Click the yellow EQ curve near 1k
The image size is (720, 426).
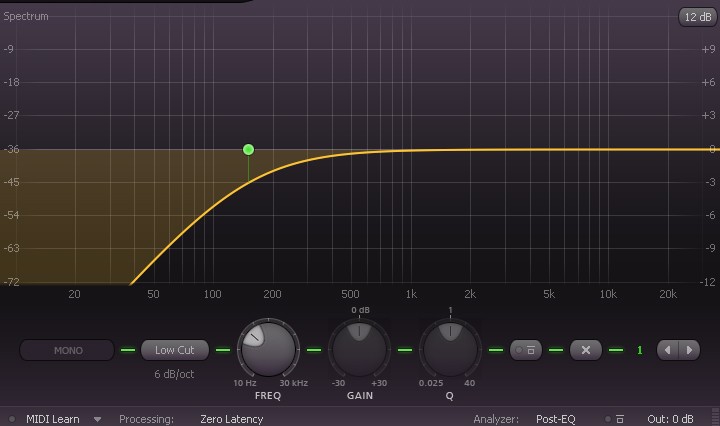click(x=411, y=150)
